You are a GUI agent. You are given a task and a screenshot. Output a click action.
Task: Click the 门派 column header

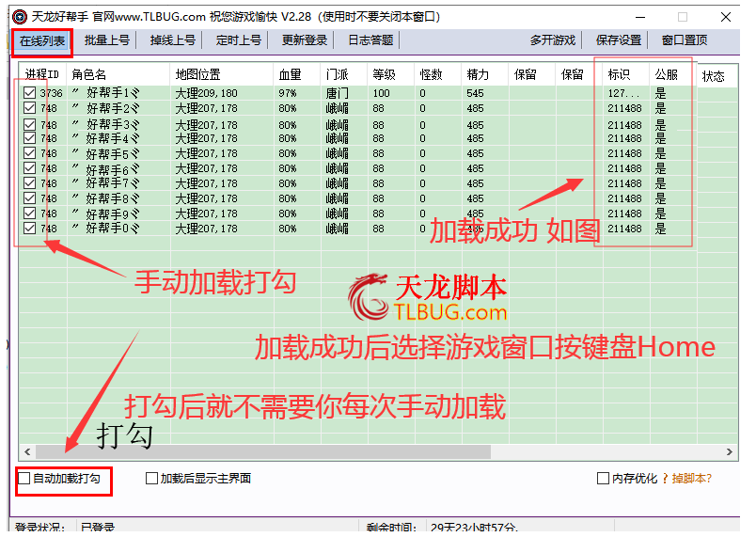(343, 74)
